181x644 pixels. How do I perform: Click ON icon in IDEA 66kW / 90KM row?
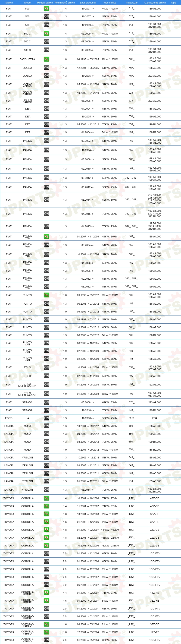[x=47, y=116]
